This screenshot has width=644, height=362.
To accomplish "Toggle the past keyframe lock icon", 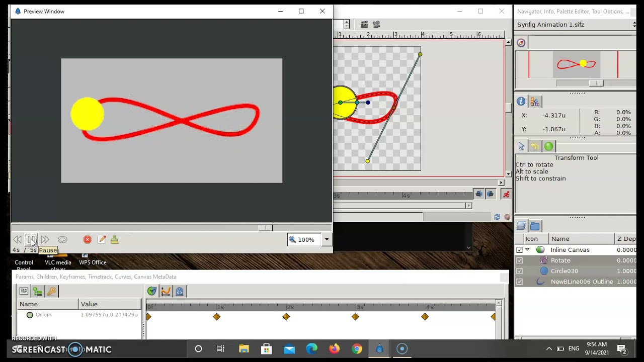I will coord(479,194).
